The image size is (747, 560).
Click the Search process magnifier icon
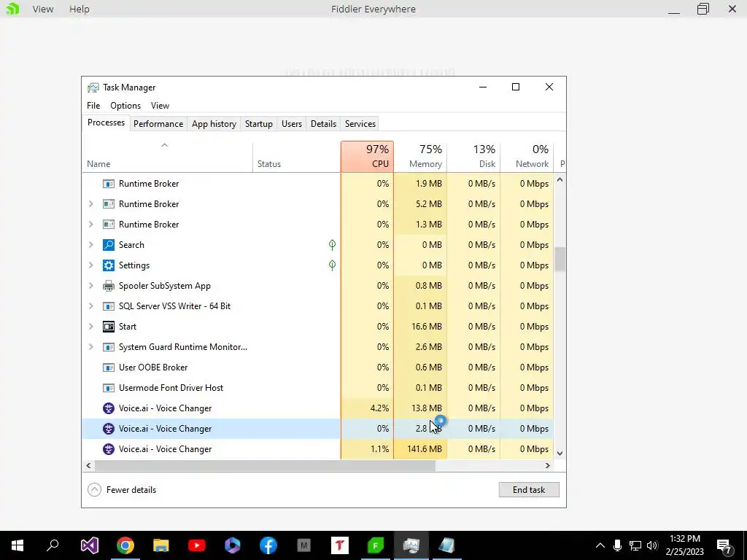click(109, 245)
